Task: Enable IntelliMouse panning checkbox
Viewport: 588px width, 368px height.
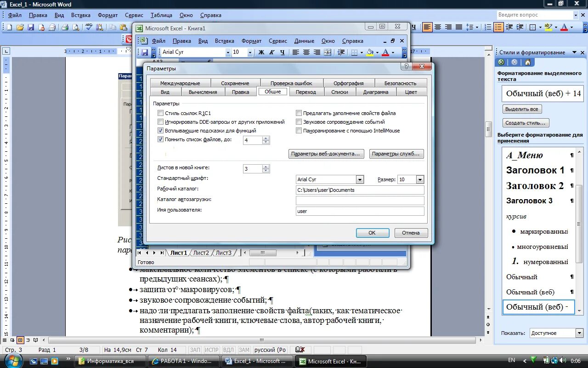Action: point(299,131)
